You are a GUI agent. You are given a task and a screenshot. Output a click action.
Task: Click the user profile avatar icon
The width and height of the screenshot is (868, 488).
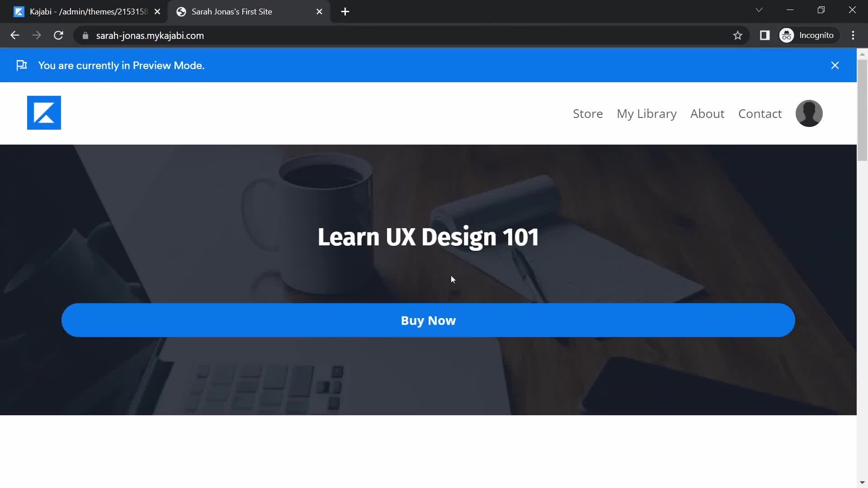click(810, 113)
